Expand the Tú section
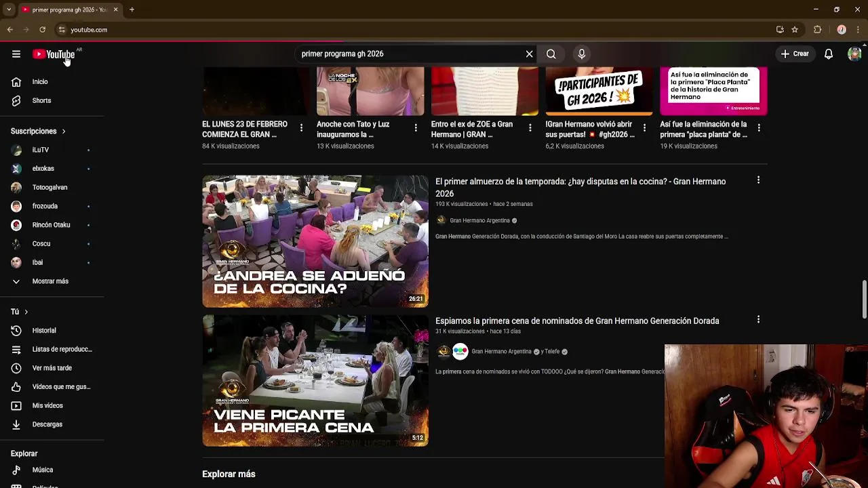 [19, 312]
